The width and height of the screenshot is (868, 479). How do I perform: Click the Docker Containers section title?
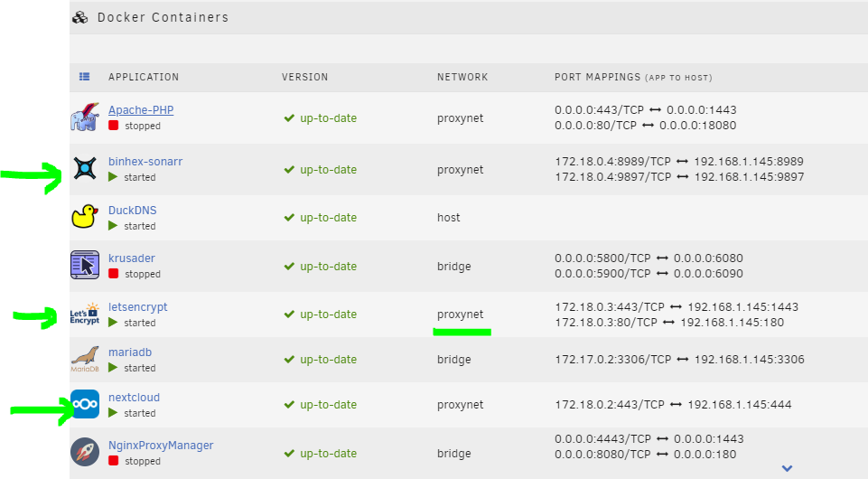(x=163, y=18)
